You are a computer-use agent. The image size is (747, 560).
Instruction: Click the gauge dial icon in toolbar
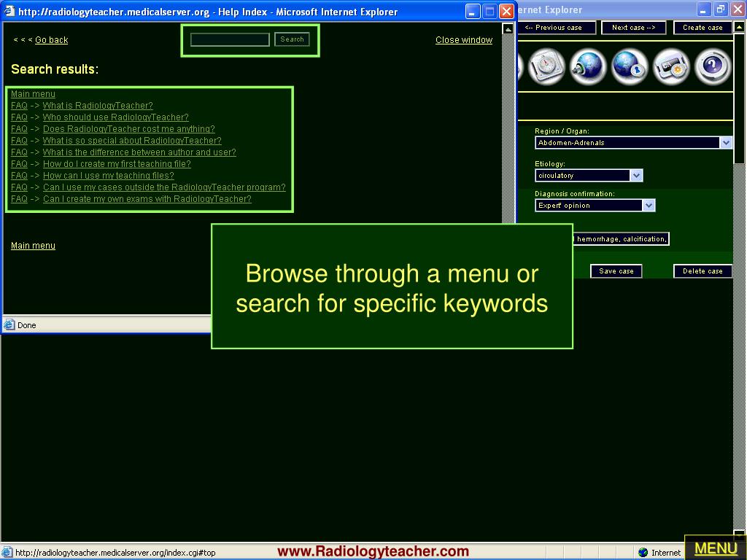click(x=546, y=66)
